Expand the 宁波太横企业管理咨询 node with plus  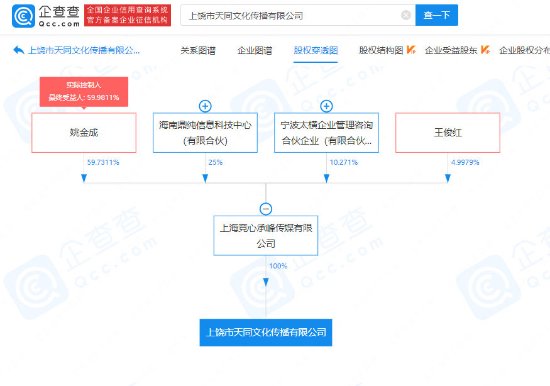(327, 106)
